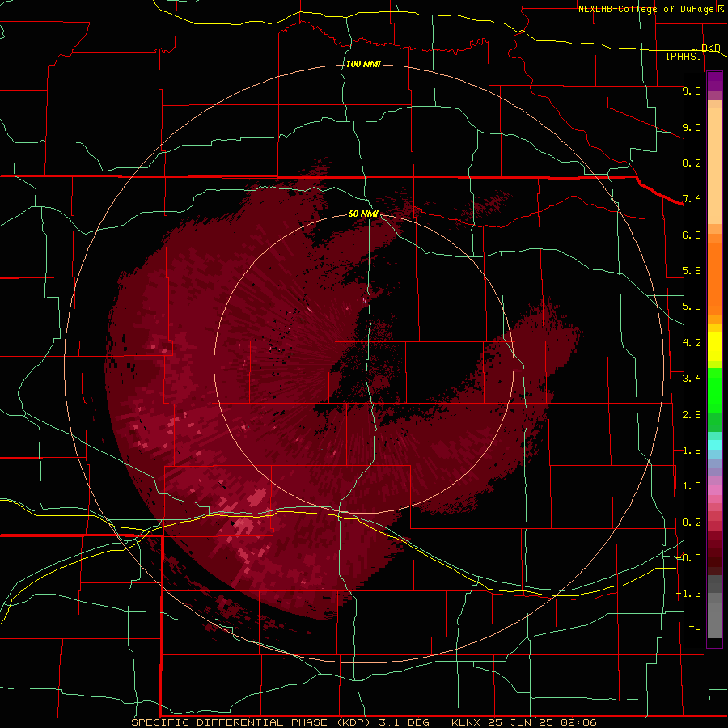Pick the yellow segment of the color bar
The image size is (728, 728).
coord(714,346)
